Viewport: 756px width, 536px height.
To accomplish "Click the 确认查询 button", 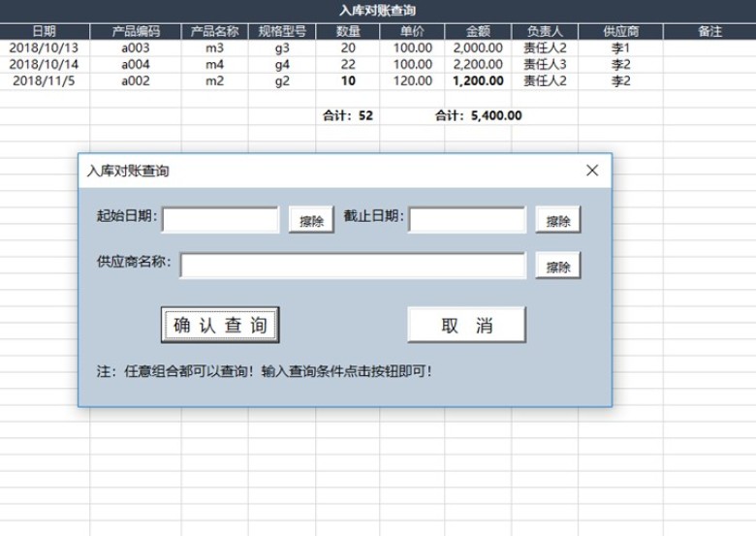I will 220,325.
